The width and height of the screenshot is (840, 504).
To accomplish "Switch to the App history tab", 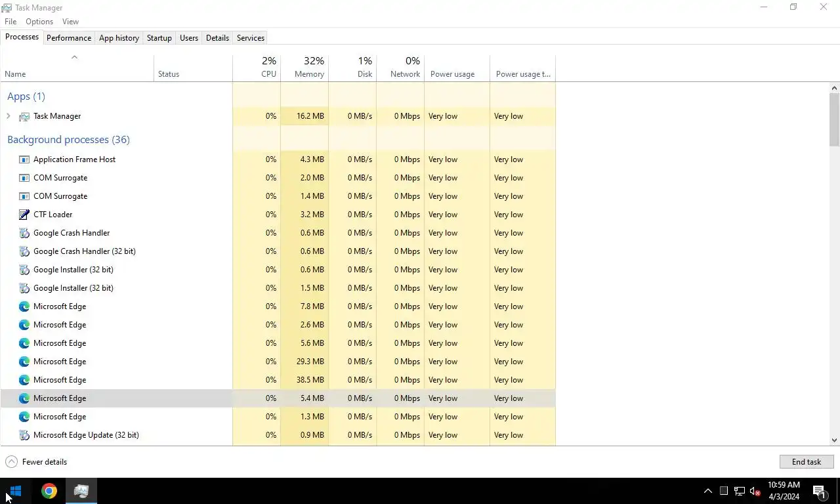I will (x=119, y=38).
